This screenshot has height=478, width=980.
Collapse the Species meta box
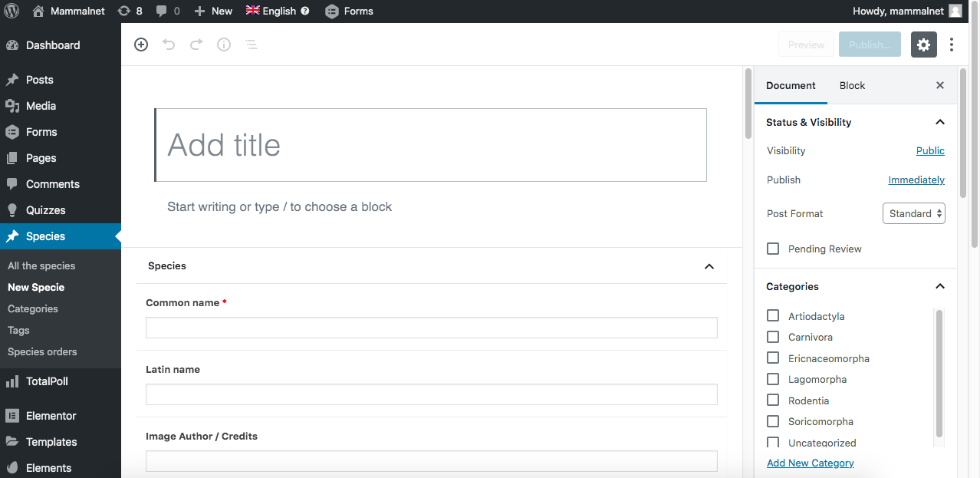709,266
